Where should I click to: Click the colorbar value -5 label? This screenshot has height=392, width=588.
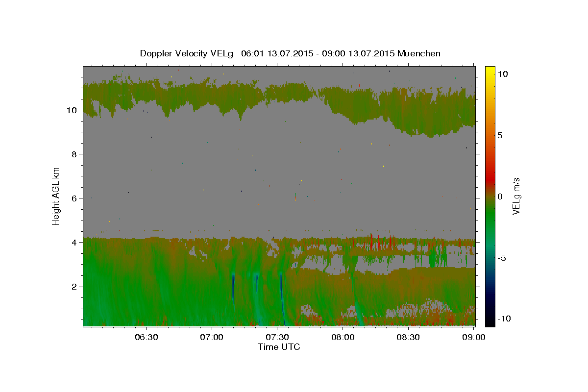(x=502, y=258)
